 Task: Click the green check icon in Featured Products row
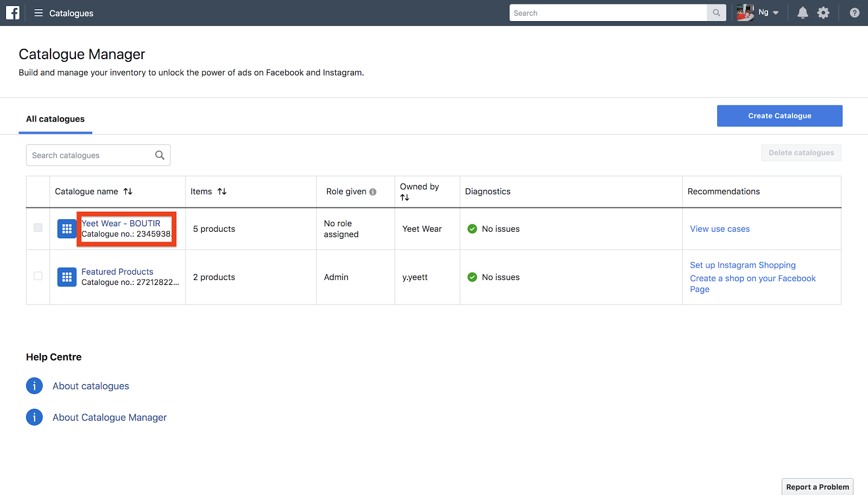(x=473, y=277)
